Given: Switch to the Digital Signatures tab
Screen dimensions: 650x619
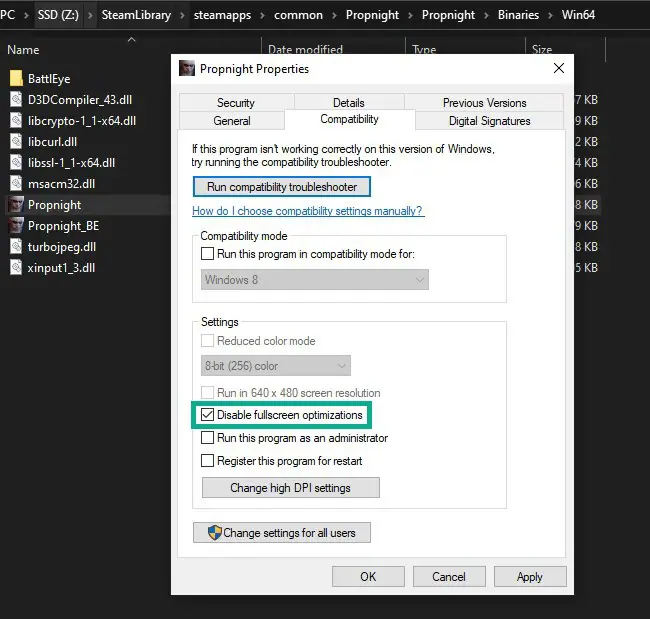Looking at the screenshot, I should (x=490, y=121).
